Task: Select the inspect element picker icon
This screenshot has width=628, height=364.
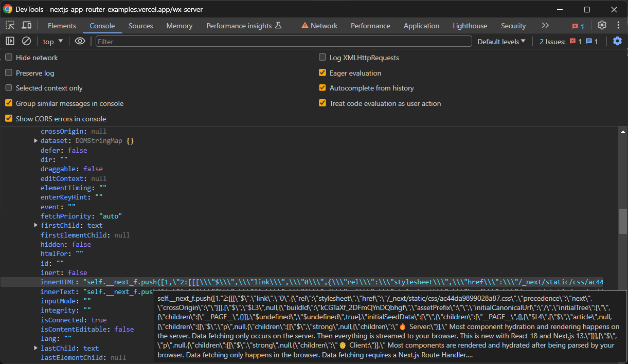Action: tap(10, 26)
